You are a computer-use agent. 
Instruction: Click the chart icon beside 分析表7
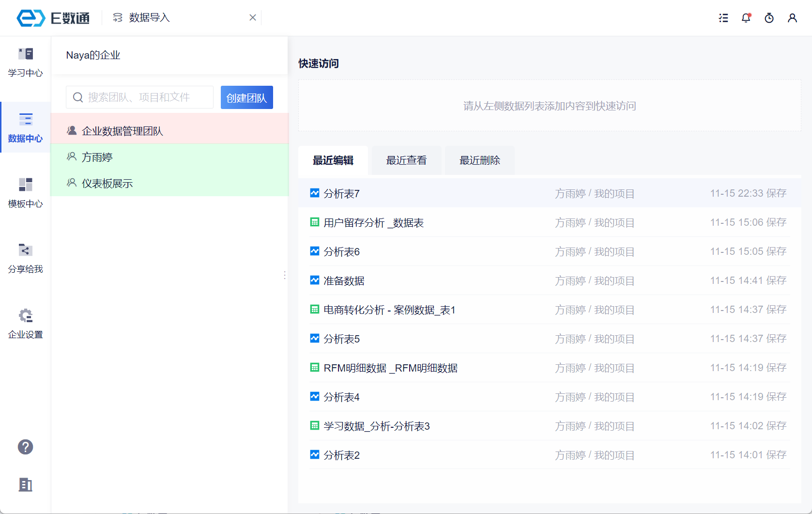[x=315, y=193]
